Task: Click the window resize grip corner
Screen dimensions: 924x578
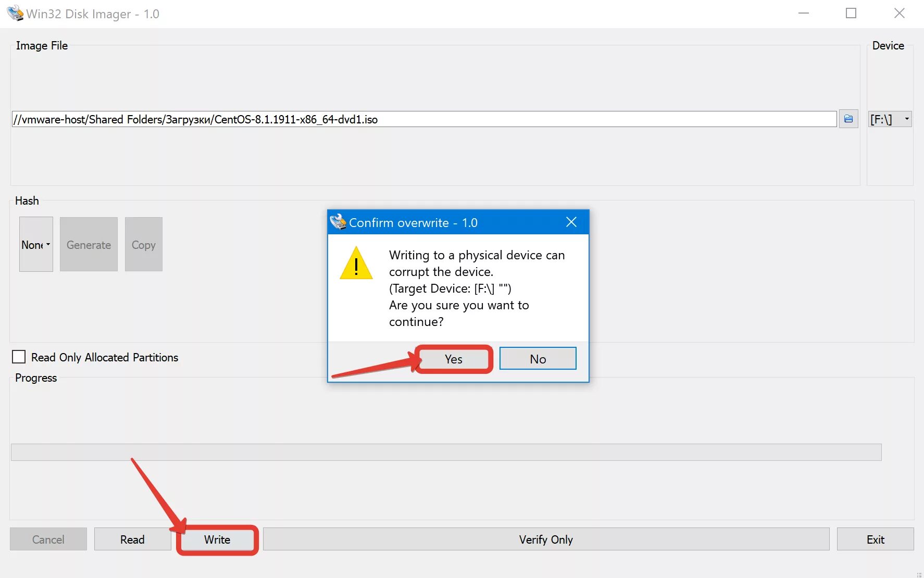Action: point(919,574)
